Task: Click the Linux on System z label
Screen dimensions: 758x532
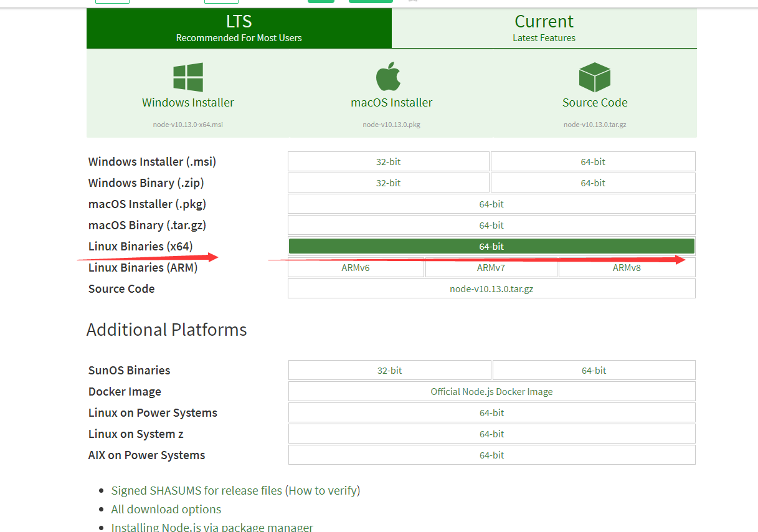Action: point(136,434)
